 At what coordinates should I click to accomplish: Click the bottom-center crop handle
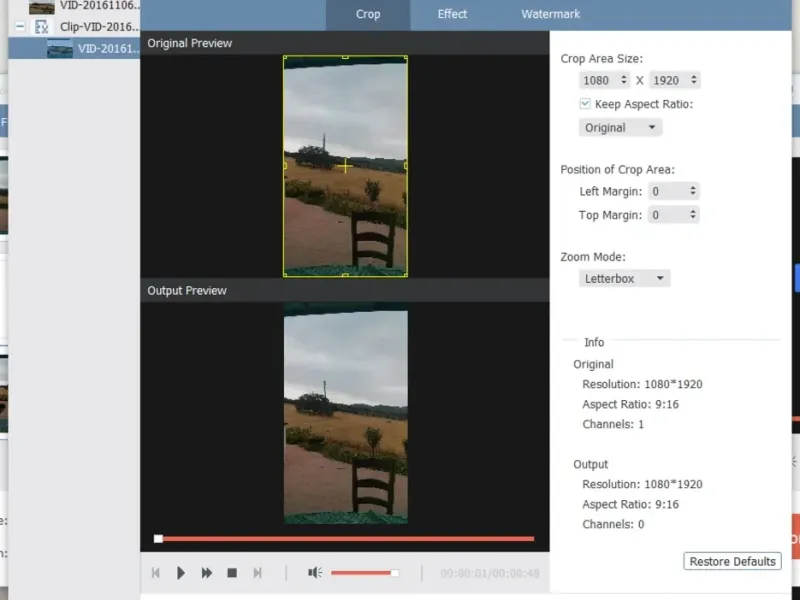(x=345, y=276)
